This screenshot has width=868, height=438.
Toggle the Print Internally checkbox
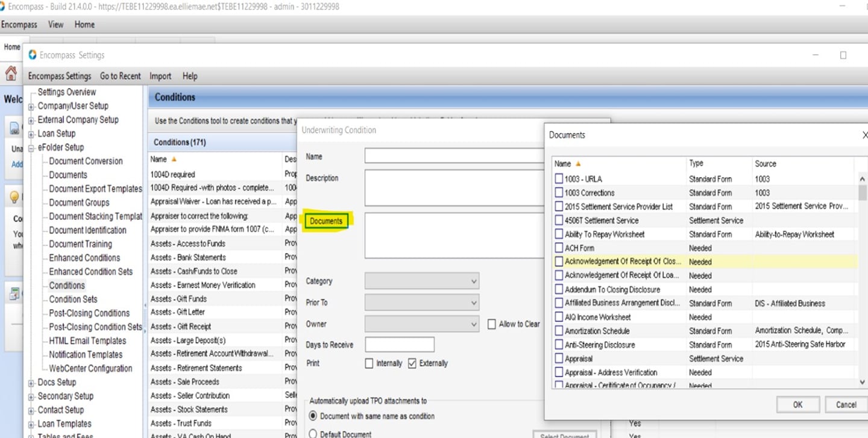pyautogui.click(x=370, y=363)
